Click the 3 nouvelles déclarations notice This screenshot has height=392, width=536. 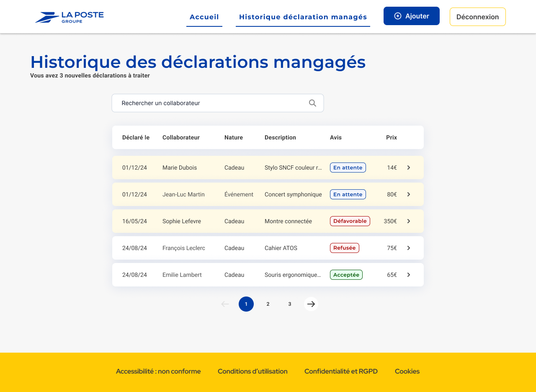pos(90,76)
